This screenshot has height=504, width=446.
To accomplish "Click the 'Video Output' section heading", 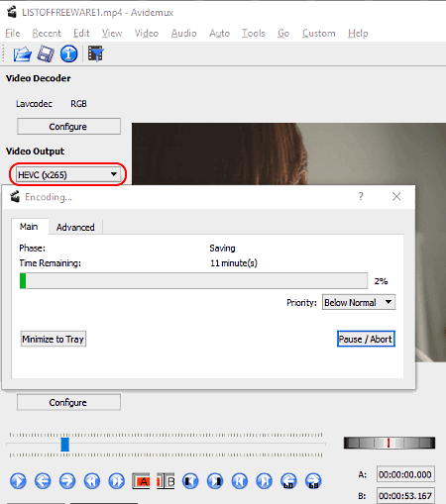I will pyautogui.click(x=35, y=151).
